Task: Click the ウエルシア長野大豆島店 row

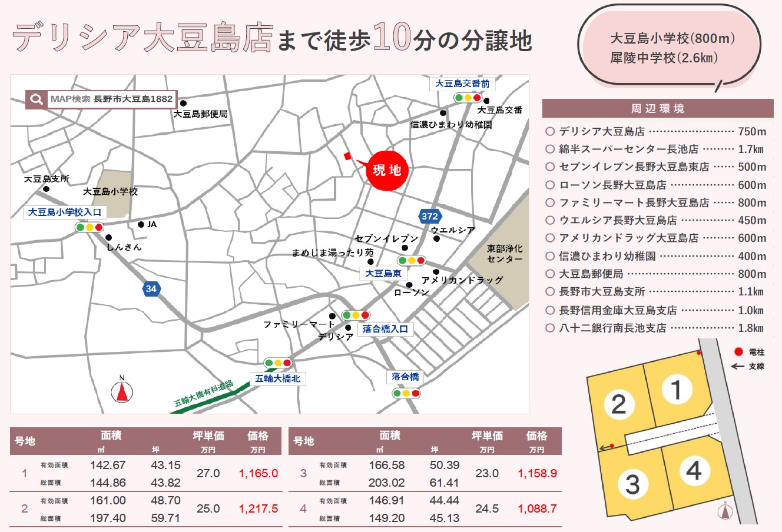Action: point(657,220)
